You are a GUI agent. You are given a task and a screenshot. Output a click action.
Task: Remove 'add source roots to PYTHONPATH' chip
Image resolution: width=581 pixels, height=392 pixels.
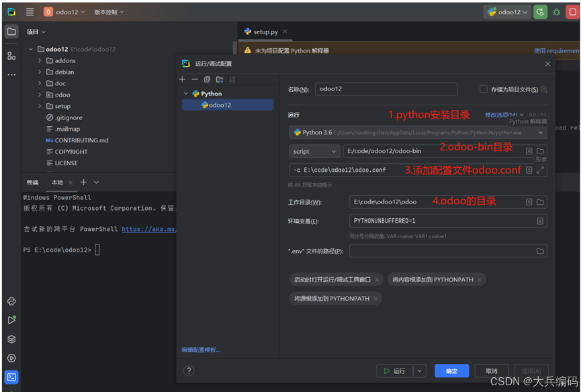coord(375,299)
